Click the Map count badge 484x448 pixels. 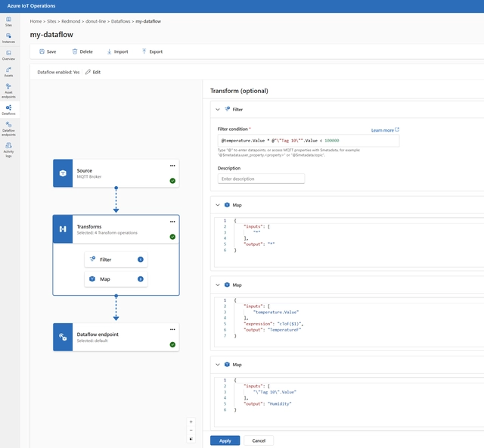pos(141,279)
